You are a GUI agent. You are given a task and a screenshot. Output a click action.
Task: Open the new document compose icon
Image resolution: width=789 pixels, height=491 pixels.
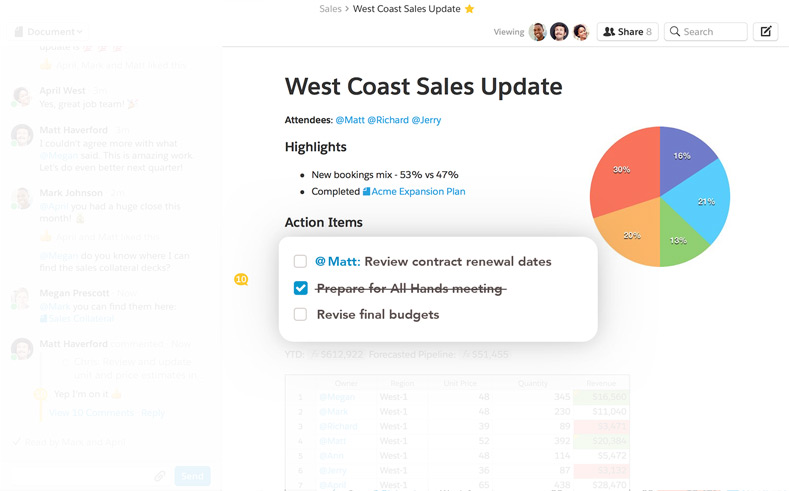765,32
